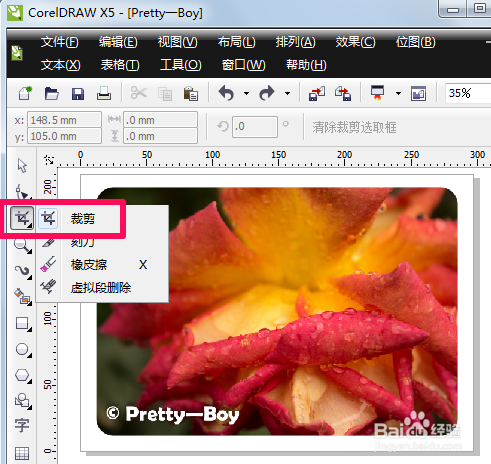This screenshot has height=464, width=491.
Task: Select the Table tool
Action: tap(22, 453)
